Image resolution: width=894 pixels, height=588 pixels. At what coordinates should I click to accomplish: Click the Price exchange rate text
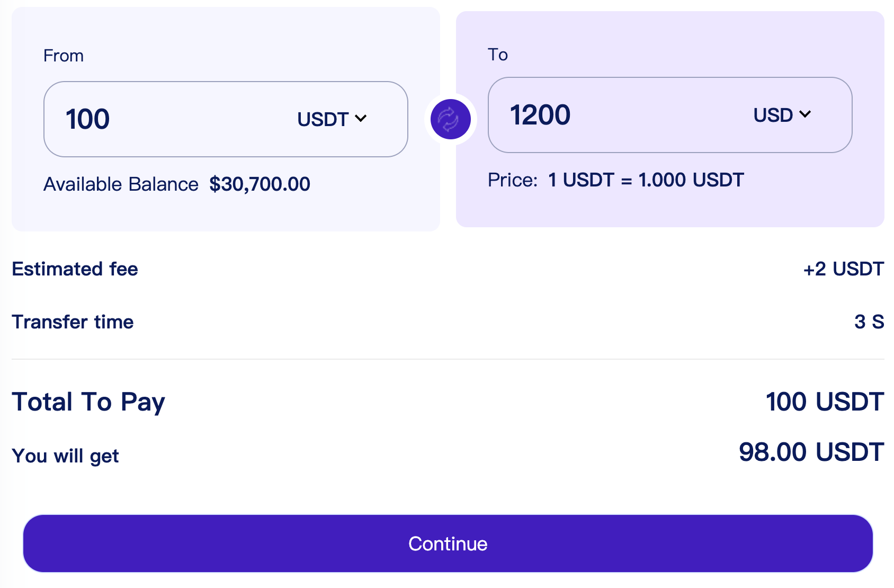click(x=615, y=180)
